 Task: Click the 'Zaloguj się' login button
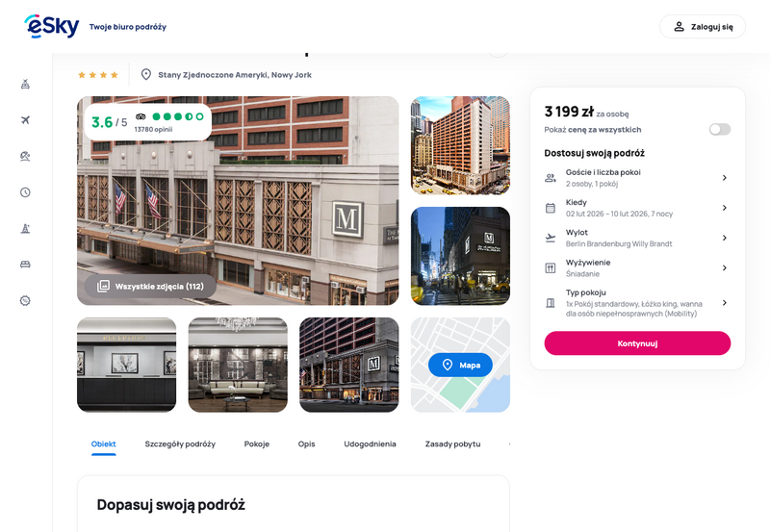[703, 27]
